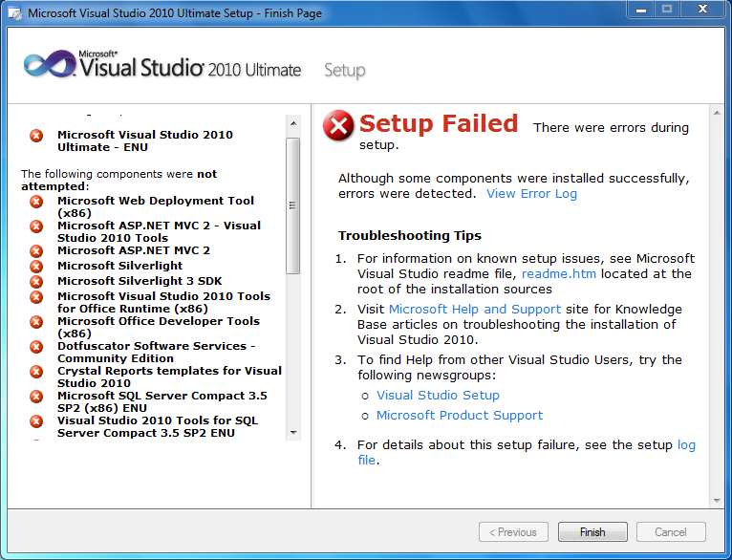Click component list scrollbar down arrow
Image resolution: width=732 pixels, height=560 pixels.
(x=293, y=433)
